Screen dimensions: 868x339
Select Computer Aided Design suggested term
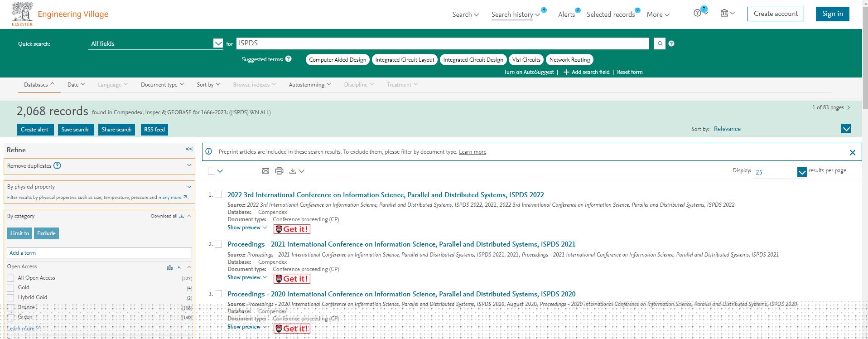(x=338, y=60)
